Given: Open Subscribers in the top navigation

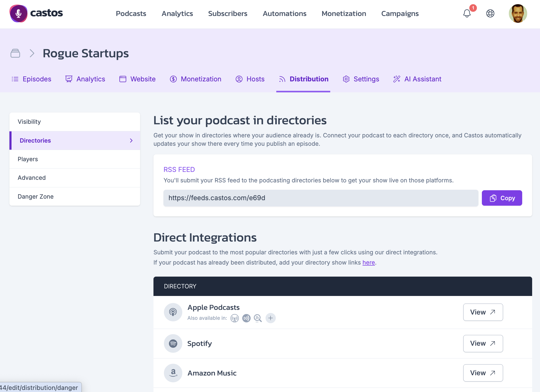Looking at the screenshot, I should coord(228,13).
